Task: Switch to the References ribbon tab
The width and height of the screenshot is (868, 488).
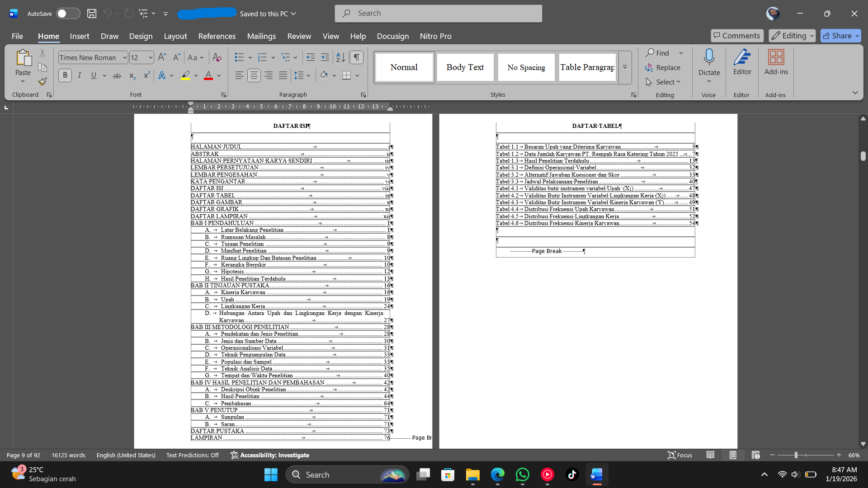Action: tap(217, 36)
